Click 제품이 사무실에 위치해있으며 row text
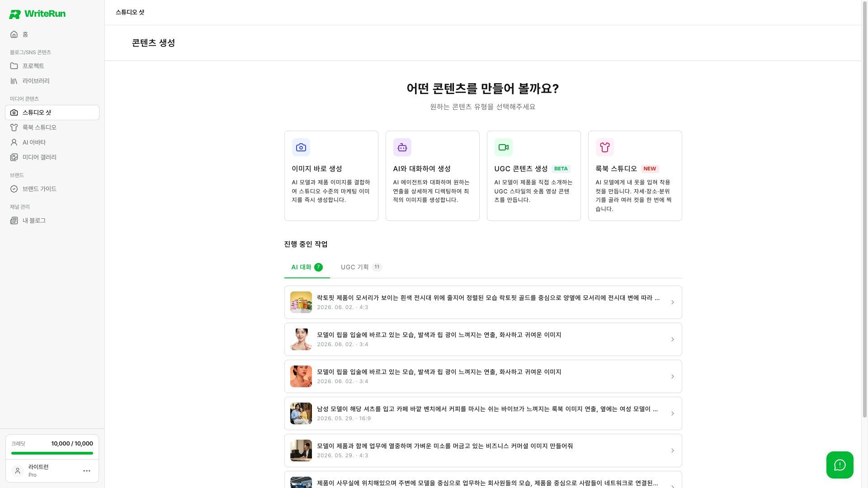This screenshot has width=868, height=488. [487, 483]
